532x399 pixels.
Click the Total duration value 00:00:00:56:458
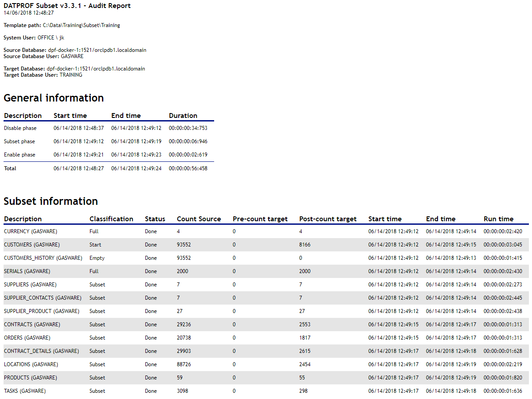188,168
